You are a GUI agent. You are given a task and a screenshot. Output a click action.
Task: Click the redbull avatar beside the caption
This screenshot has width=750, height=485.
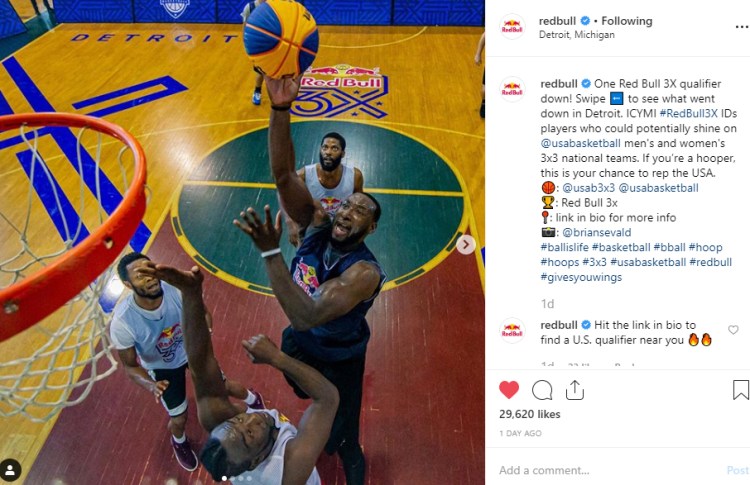pos(512,89)
